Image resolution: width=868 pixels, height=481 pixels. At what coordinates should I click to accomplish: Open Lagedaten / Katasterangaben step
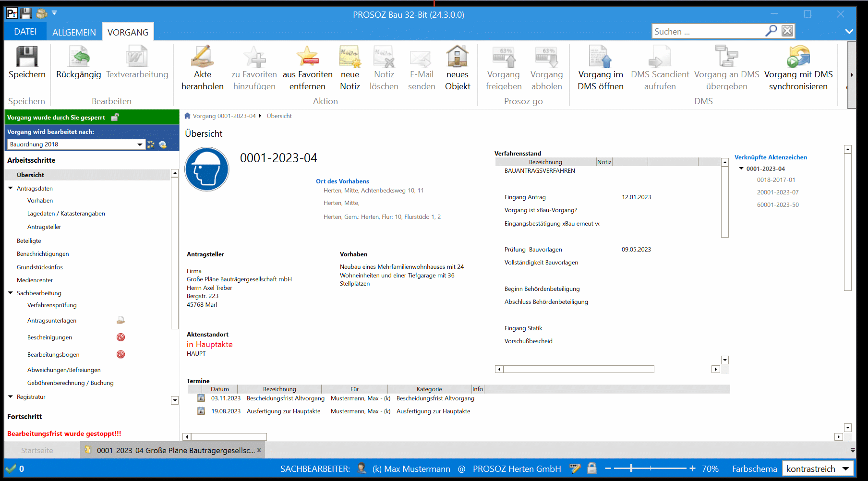pyautogui.click(x=66, y=214)
